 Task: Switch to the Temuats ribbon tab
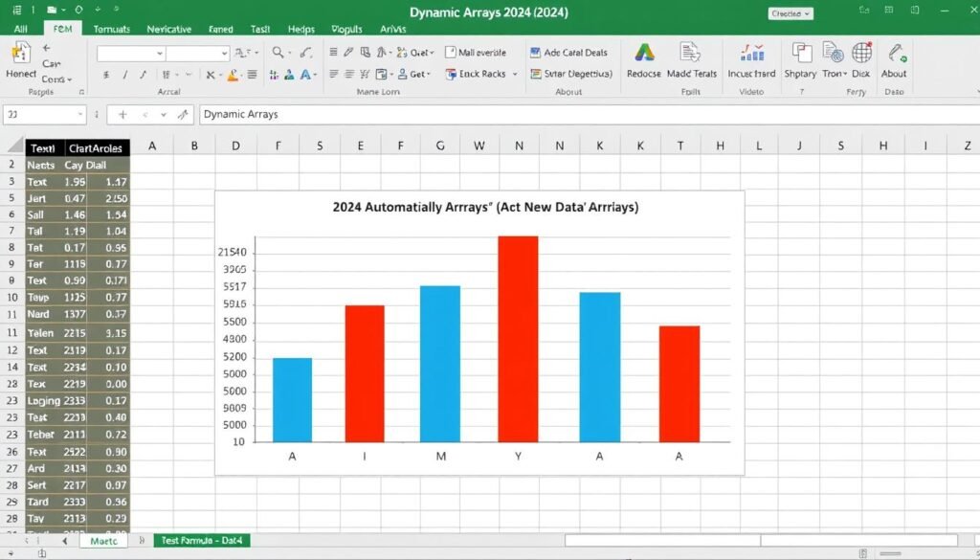pos(111,29)
